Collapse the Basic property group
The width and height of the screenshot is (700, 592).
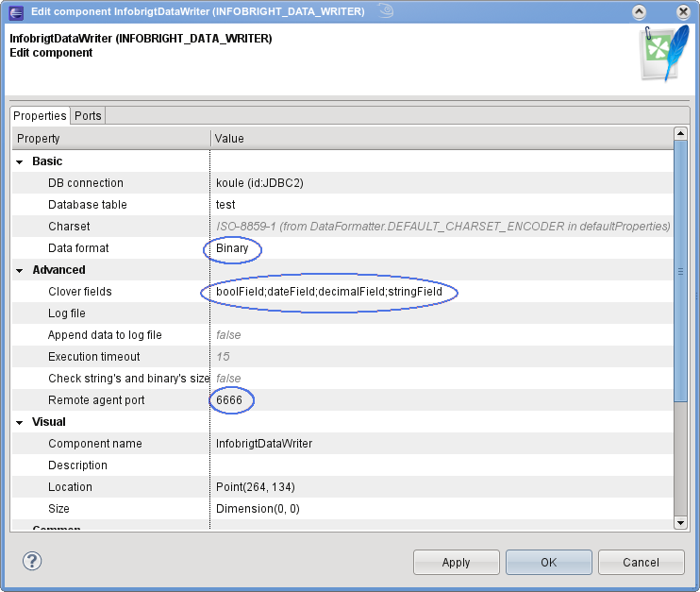click(x=19, y=161)
